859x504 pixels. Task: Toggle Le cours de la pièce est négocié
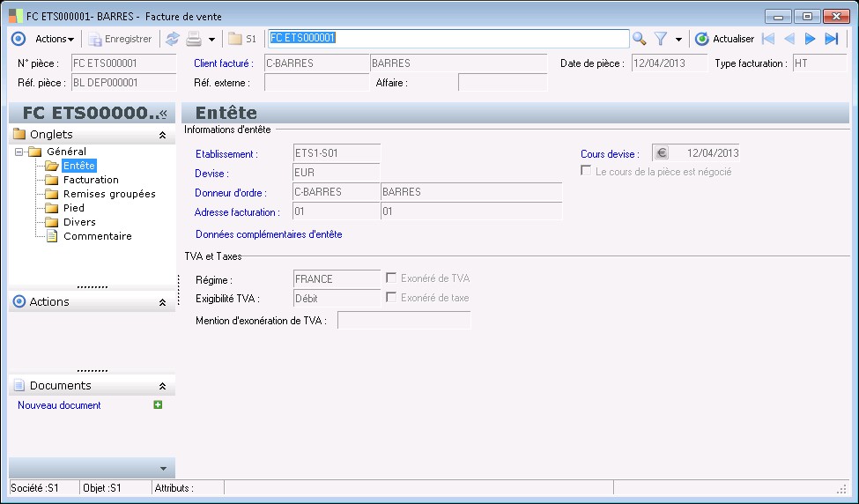coord(586,171)
